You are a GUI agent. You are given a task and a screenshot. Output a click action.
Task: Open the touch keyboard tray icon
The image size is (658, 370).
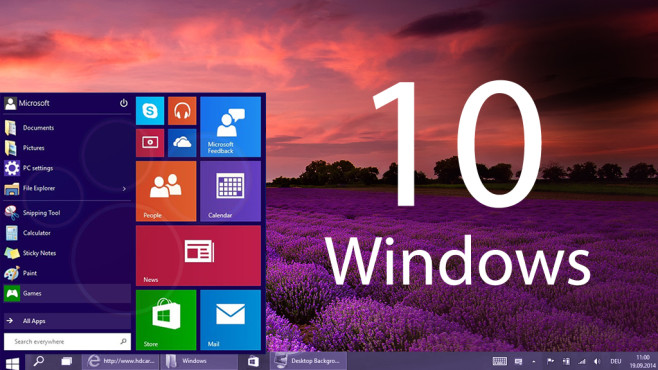click(x=499, y=361)
